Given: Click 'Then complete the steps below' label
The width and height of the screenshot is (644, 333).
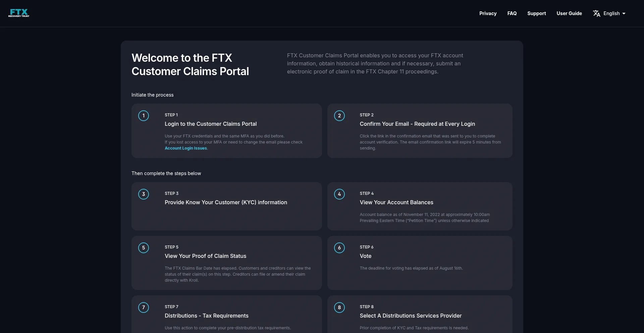Looking at the screenshot, I should pyautogui.click(x=166, y=173).
